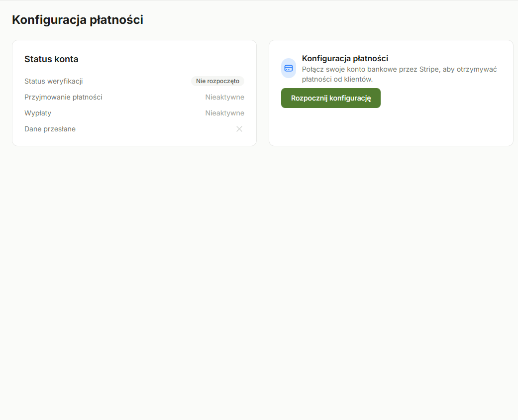
Task: Click the credit card icon
Action: pyautogui.click(x=289, y=68)
